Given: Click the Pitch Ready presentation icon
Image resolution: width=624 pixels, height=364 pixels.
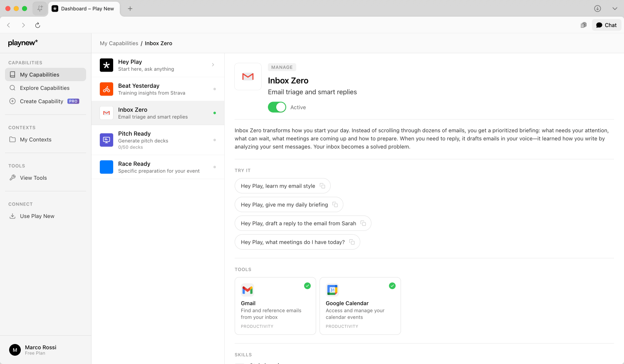Looking at the screenshot, I should (106, 140).
